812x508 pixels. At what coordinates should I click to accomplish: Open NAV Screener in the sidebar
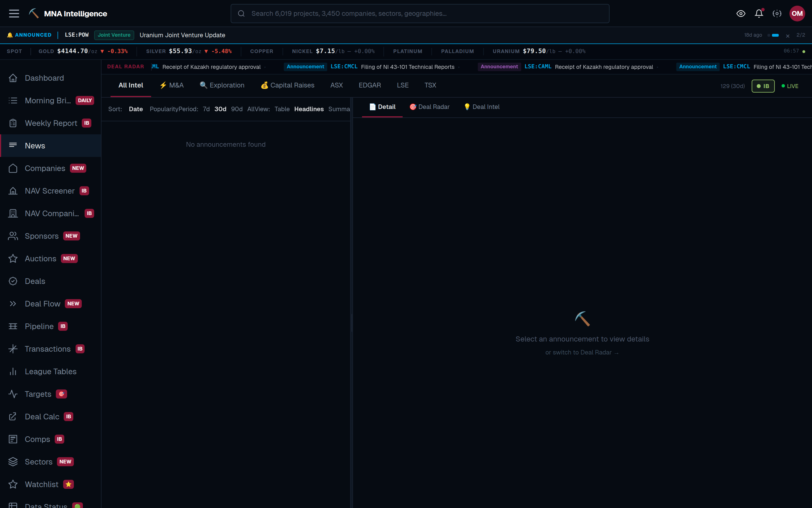pyautogui.click(x=51, y=191)
